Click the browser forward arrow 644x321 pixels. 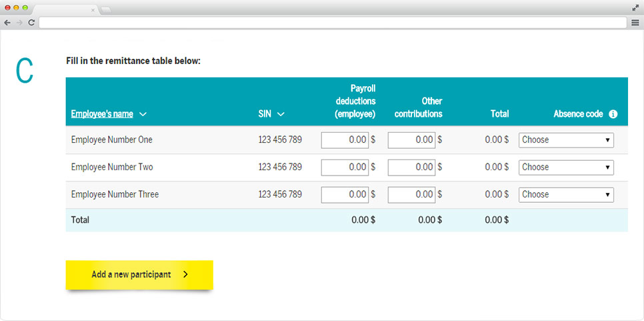coord(19,23)
